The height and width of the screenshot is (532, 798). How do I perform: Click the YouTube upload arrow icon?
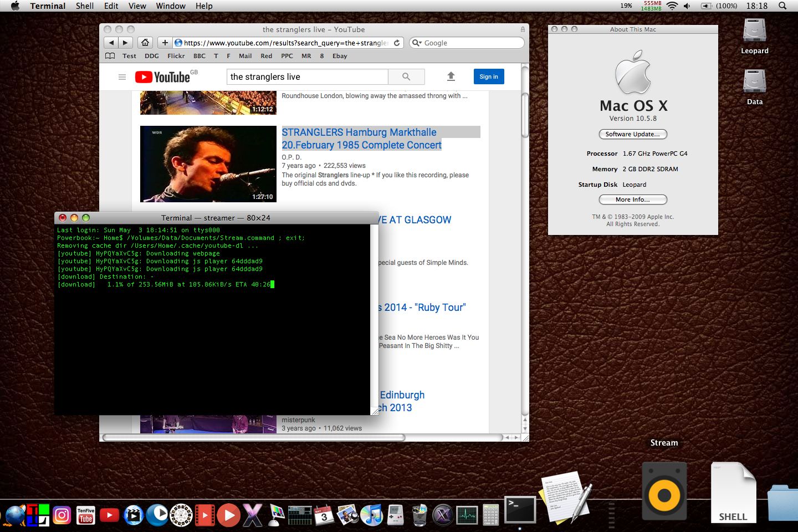[x=451, y=76]
